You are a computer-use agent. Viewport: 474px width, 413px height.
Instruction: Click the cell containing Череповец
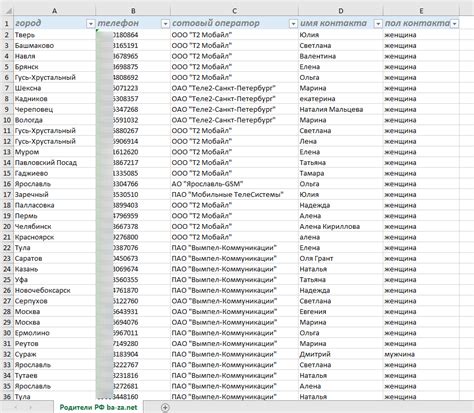pos(54,109)
